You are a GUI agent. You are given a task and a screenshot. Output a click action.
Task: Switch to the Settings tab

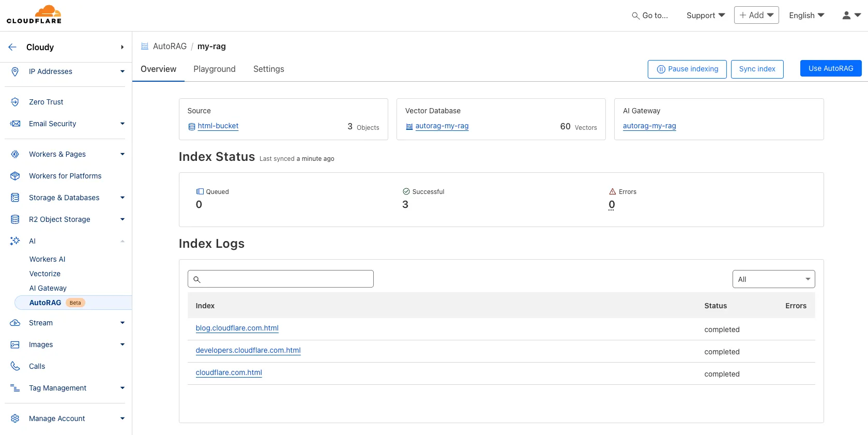(268, 69)
